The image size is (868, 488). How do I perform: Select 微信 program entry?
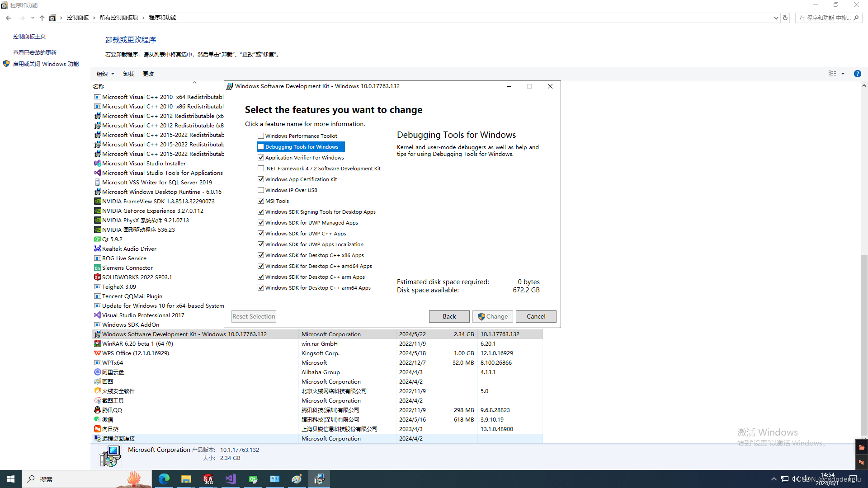(x=317, y=420)
